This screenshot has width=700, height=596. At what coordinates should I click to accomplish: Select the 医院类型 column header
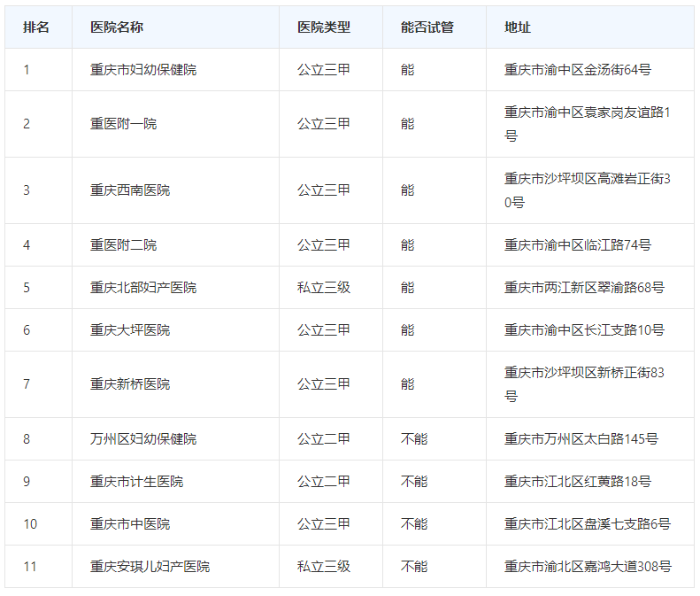pyautogui.click(x=324, y=27)
